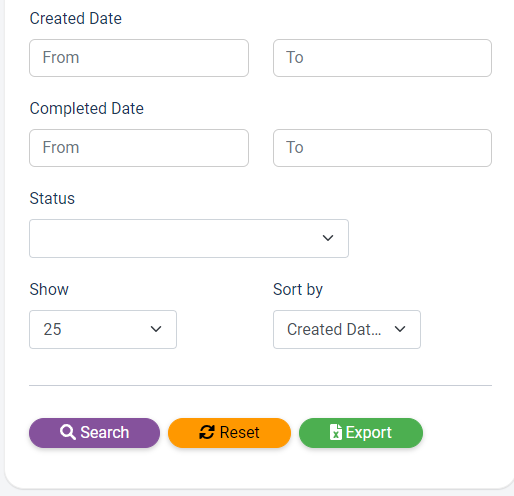Download results with the green Export button
Viewport: 514px width, 496px height.
click(361, 433)
